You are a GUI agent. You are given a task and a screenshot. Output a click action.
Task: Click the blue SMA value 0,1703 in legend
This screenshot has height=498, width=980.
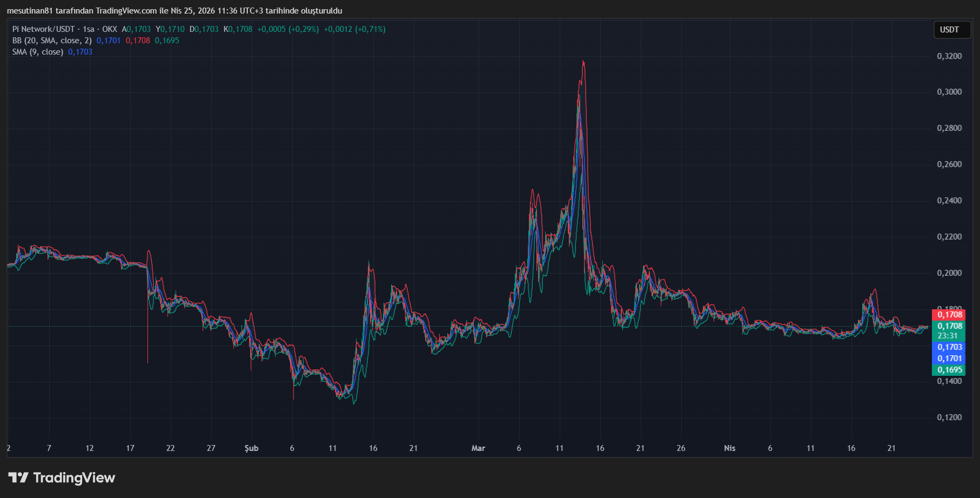[x=80, y=52]
